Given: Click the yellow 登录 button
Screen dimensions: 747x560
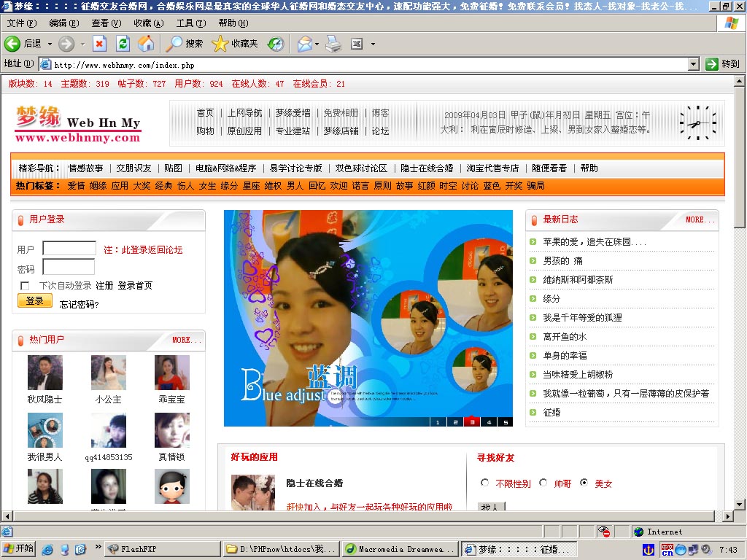Looking at the screenshot, I should (x=35, y=301).
